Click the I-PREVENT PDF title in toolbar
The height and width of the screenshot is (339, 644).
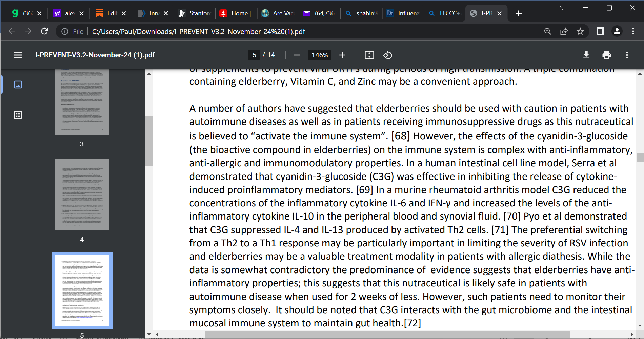click(95, 55)
